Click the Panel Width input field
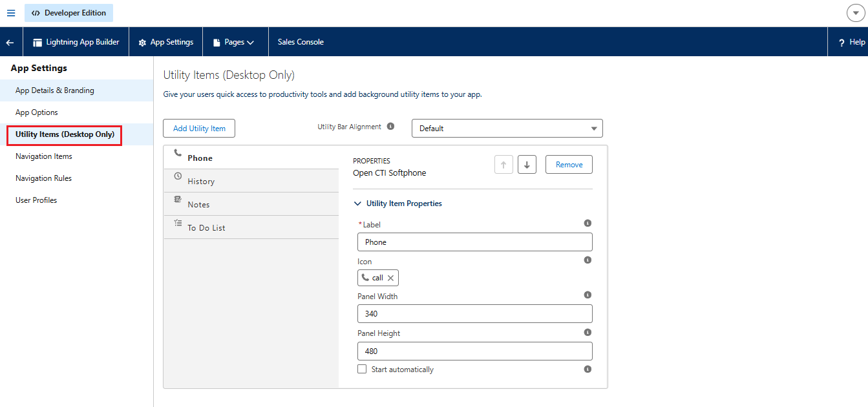This screenshot has width=868, height=407. [475, 314]
